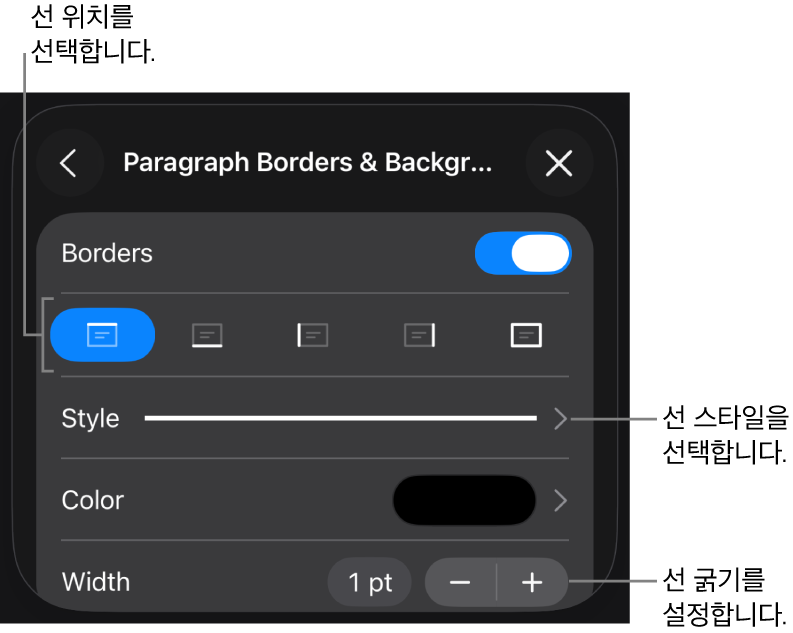The width and height of the screenshot is (793, 633).
Task: Close the Paragraph Borders panel
Action: [x=559, y=163]
